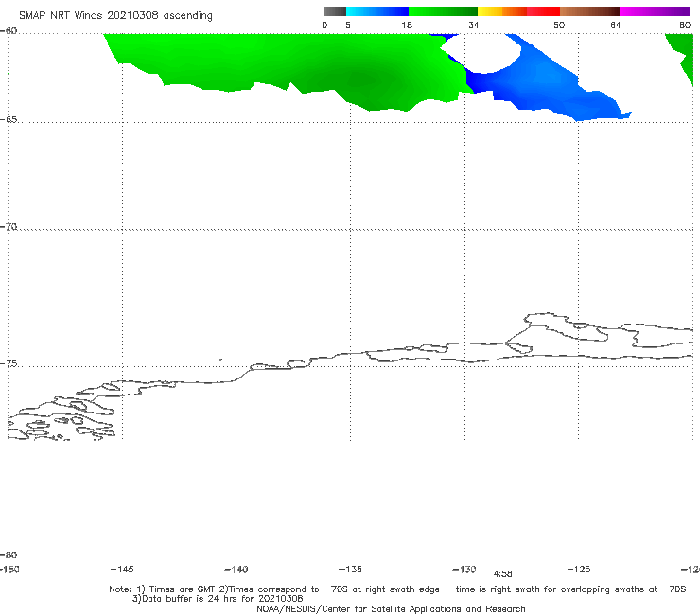Click the longitude label "-125"
700x615 pixels.
[579, 569]
